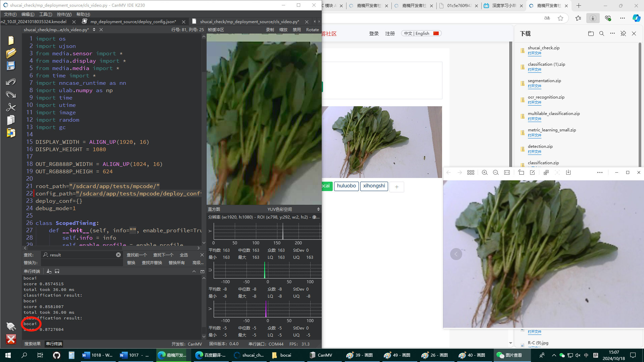
Task: Switch to the 搜索结果 tab
Action: tap(32, 344)
